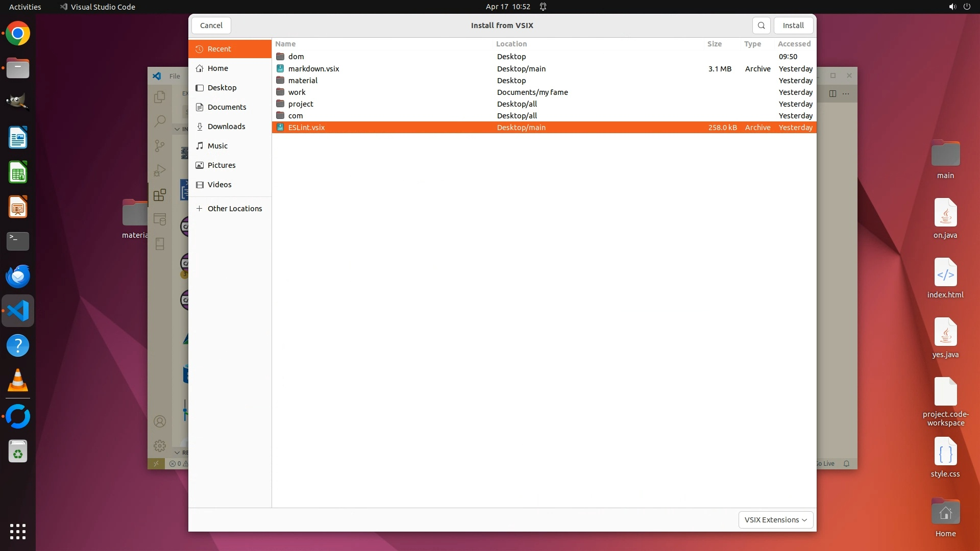The width and height of the screenshot is (980, 551).
Task: Open Google Chrome from the dock
Action: pos(18,34)
